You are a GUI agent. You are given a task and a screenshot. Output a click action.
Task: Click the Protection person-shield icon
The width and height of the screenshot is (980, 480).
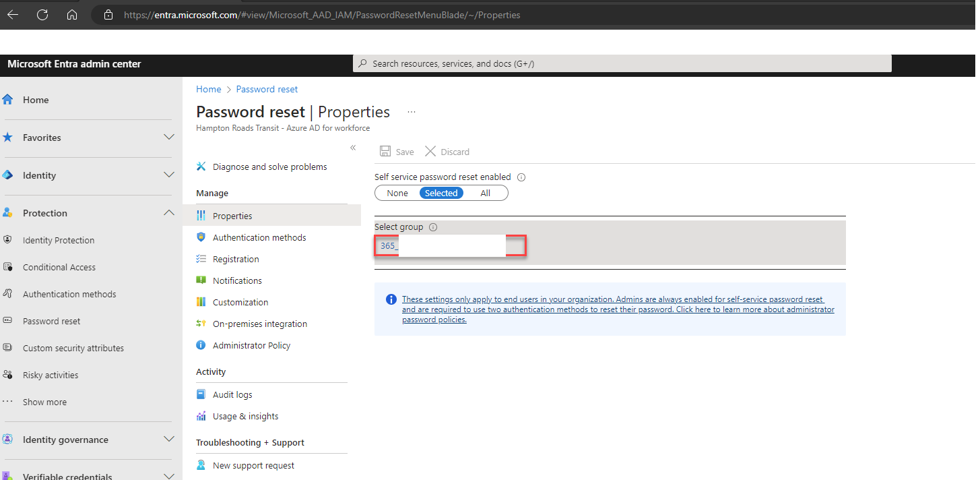coord(8,213)
